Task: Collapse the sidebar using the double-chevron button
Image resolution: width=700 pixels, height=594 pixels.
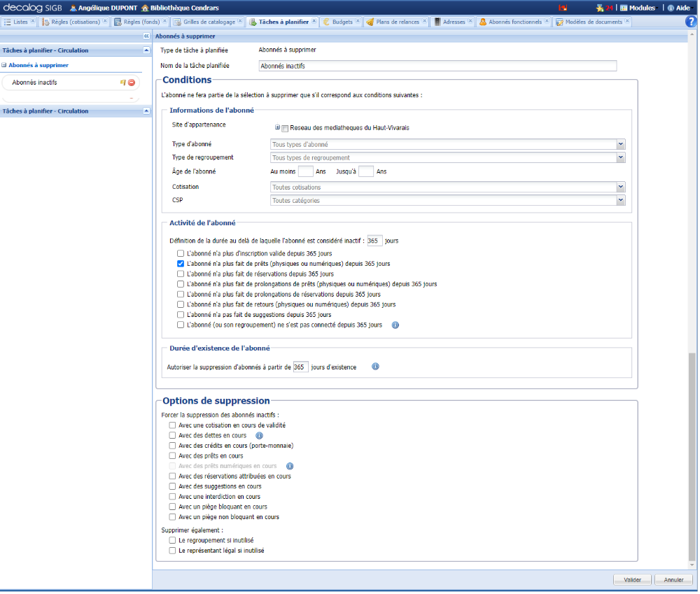Action: pos(145,36)
